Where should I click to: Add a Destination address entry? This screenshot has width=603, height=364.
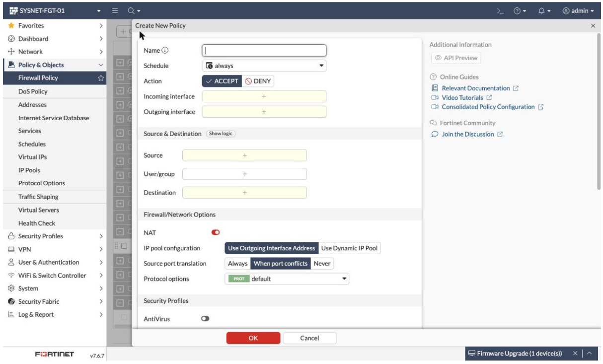coord(245,192)
